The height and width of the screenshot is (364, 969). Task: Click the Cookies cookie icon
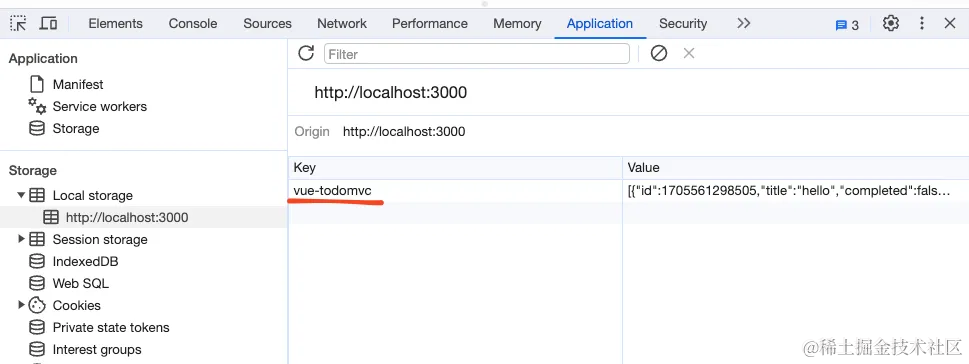[37, 305]
